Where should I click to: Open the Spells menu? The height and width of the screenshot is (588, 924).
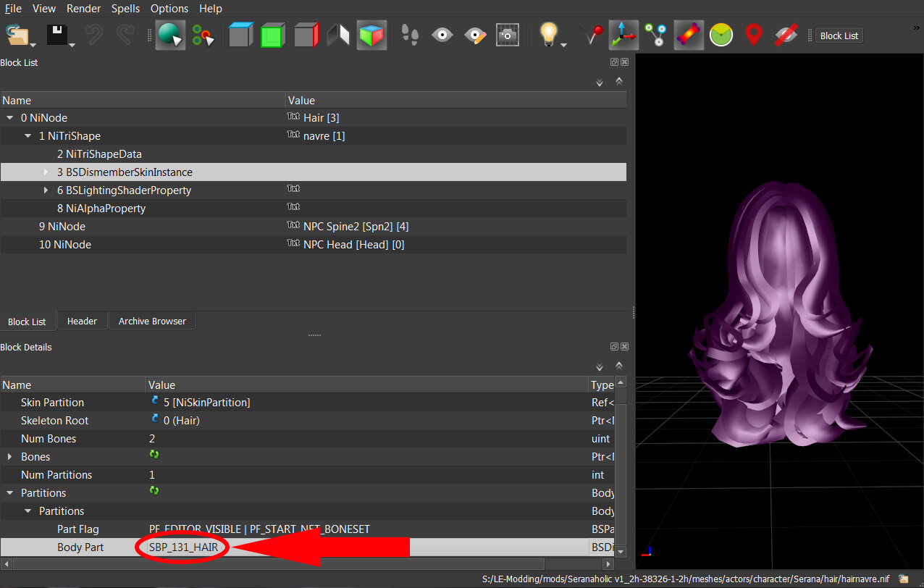[x=126, y=9]
